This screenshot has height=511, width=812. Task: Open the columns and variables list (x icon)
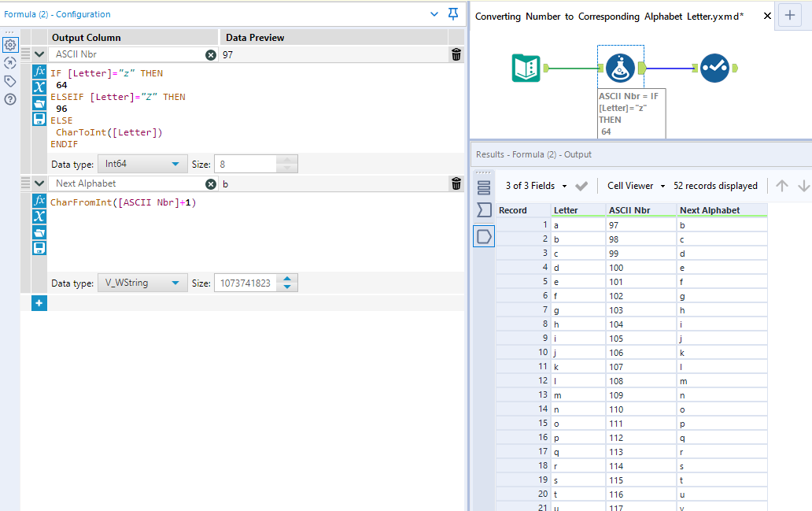pyautogui.click(x=39, y=87)
